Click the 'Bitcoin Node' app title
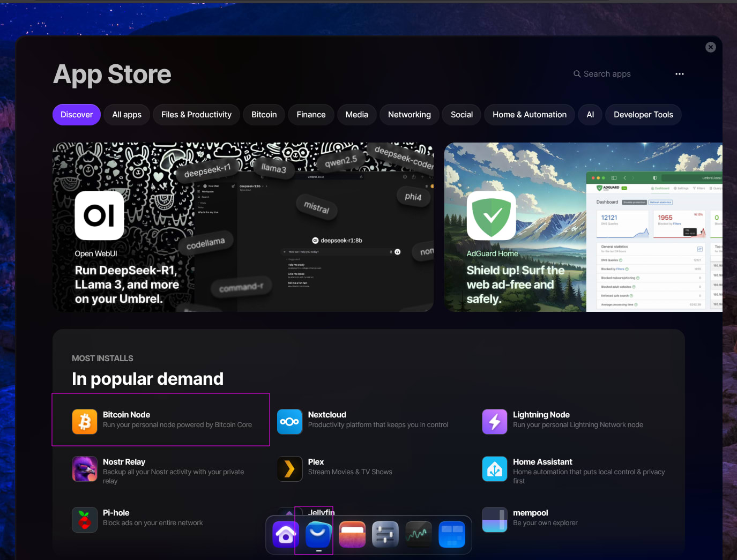737x560 pixels. tap(126, 415)
